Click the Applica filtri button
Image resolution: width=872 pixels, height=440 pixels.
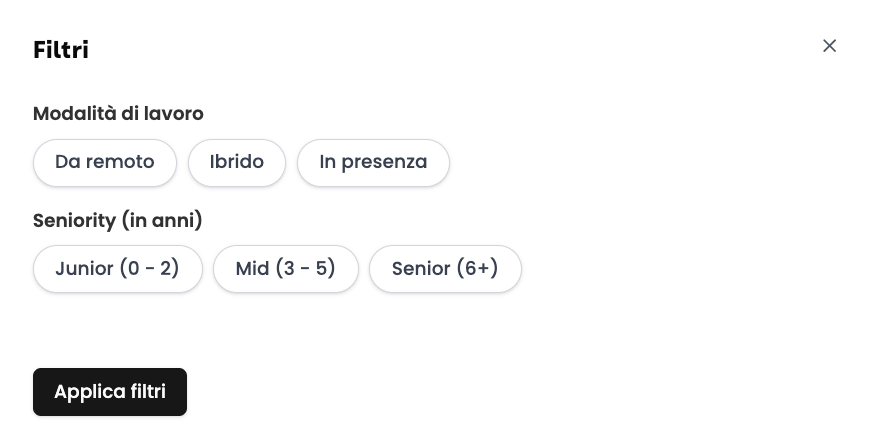click(110, 392)
